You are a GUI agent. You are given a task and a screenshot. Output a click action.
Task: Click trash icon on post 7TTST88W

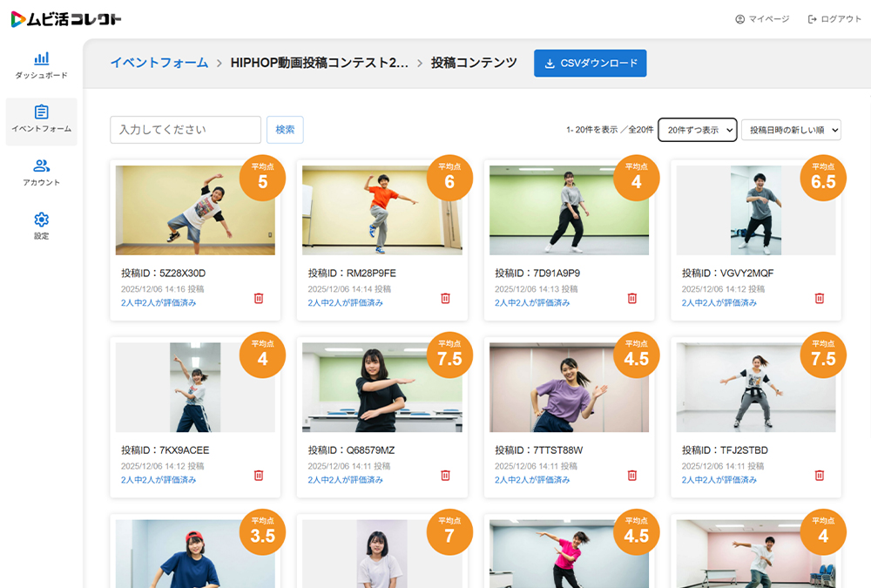click(632, 475)
